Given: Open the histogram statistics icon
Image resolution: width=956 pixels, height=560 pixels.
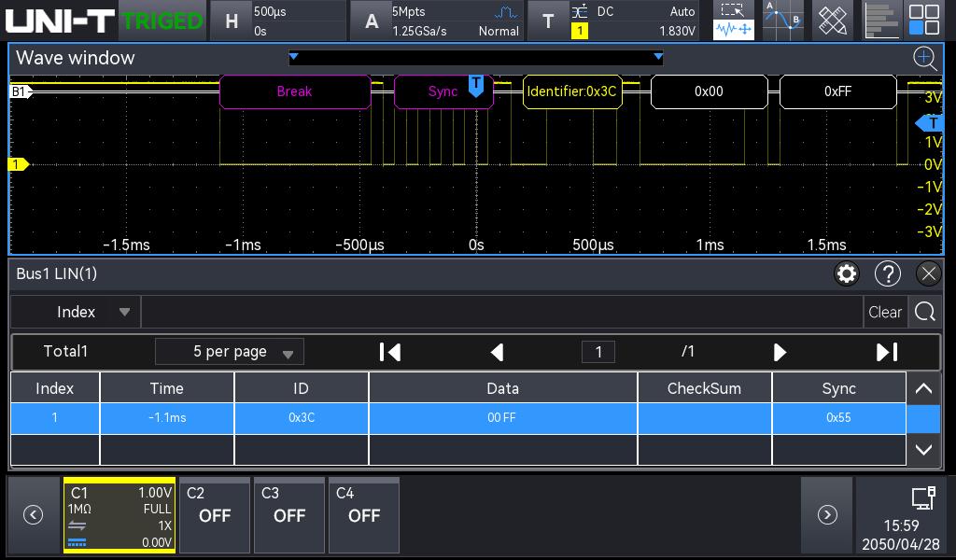Looking at the screenshot, I should click(x=880, y=20).
